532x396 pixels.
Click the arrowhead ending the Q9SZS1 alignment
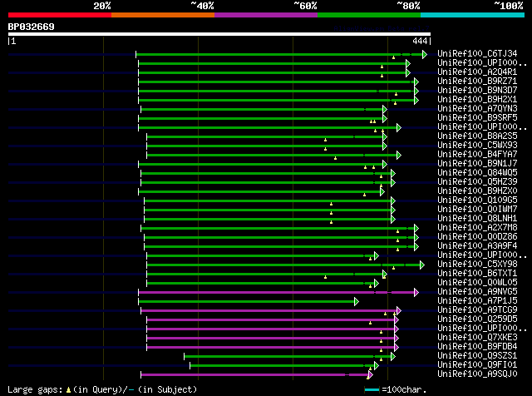pyautogui.click(x=393, y=356)
